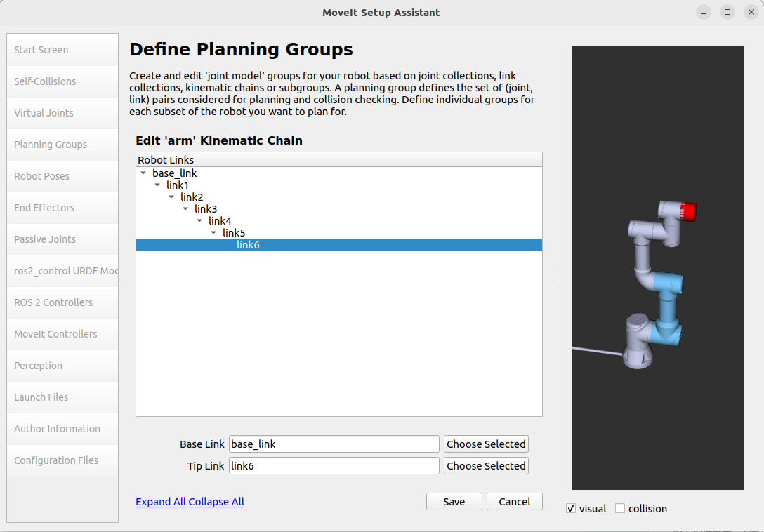Select link5 in the tree
764x532 pixels.
[x=234, y=233]
